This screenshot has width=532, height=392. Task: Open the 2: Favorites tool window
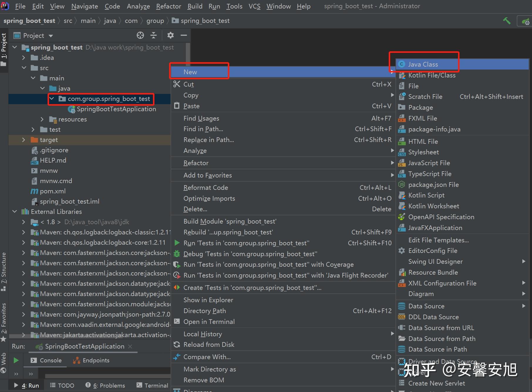[x=4, y=318]
